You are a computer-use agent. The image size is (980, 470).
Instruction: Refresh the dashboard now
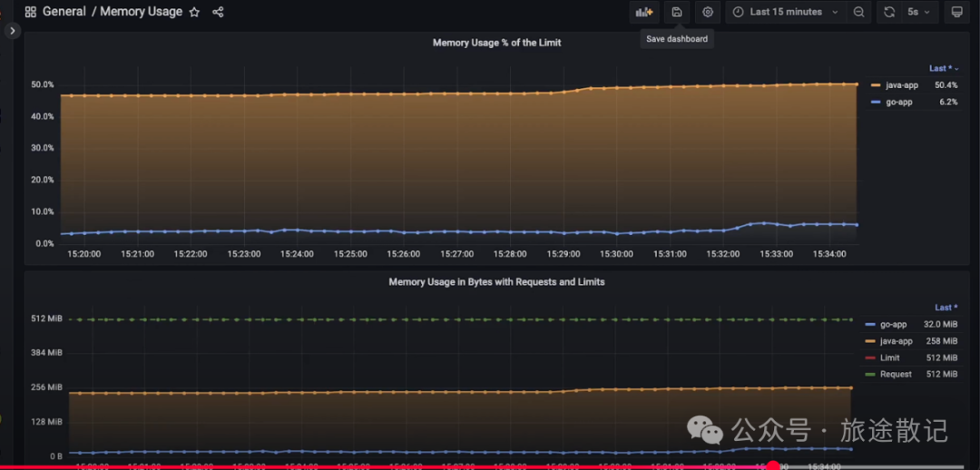point(889,12)
